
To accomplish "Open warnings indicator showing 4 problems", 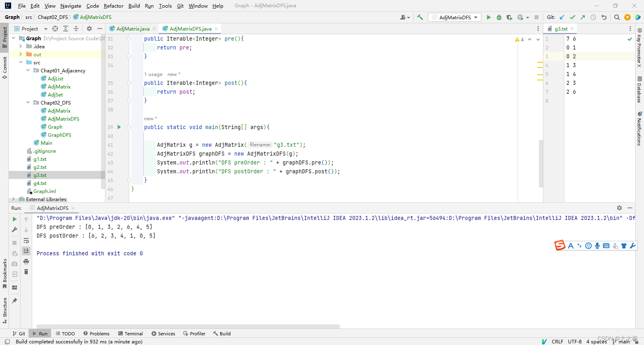I will coord(519,39).
